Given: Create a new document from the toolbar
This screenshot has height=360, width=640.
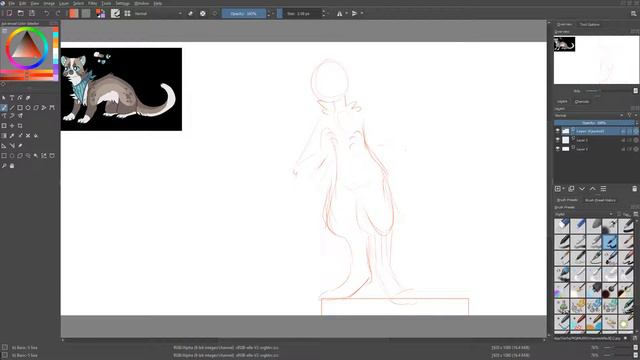Looking at the screenshot, I should pyautogui.click(x=9, y=13).
